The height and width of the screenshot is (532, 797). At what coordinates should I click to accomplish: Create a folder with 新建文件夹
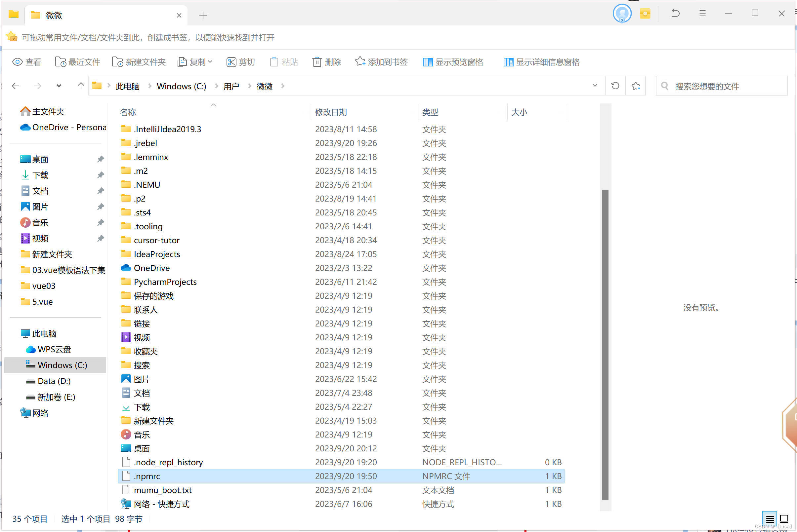(x=139, y=62)
